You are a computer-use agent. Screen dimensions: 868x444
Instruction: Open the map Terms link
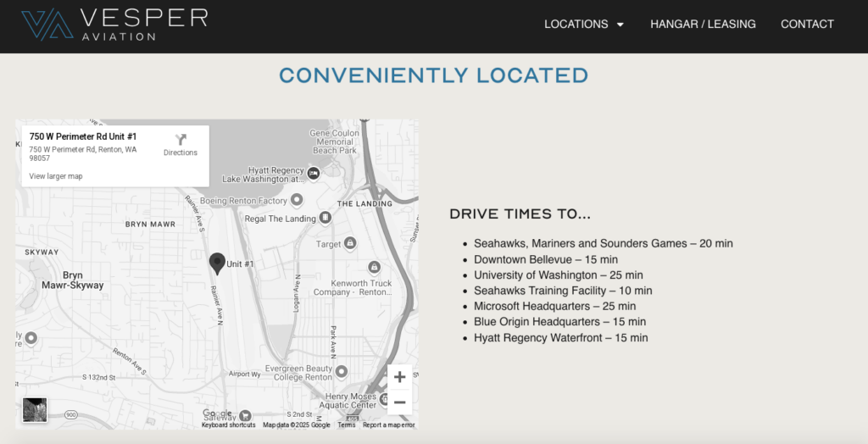pos(347,425)
